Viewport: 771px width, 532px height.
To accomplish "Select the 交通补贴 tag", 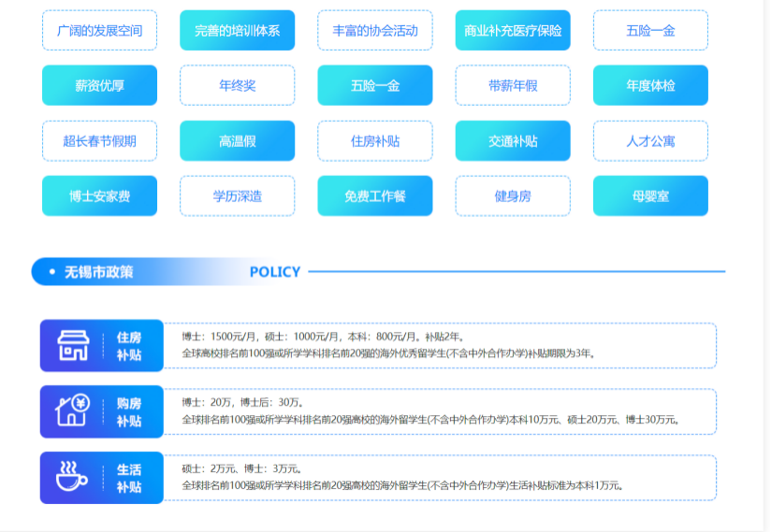I will coord(513,141).
